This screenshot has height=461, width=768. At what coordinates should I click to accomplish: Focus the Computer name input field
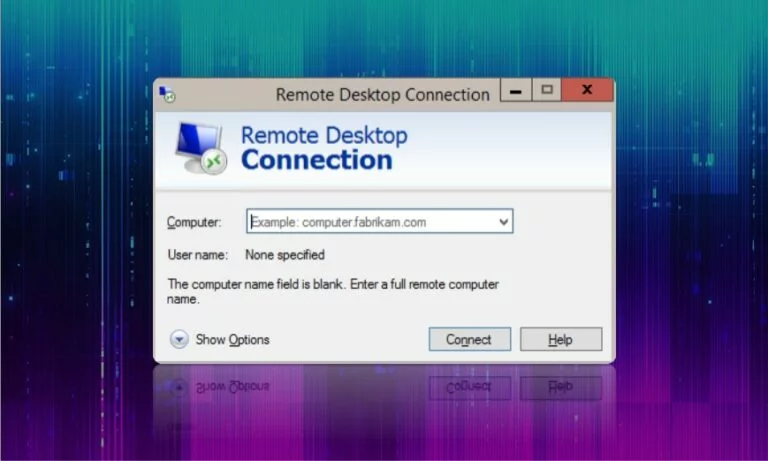coord(380,221)
